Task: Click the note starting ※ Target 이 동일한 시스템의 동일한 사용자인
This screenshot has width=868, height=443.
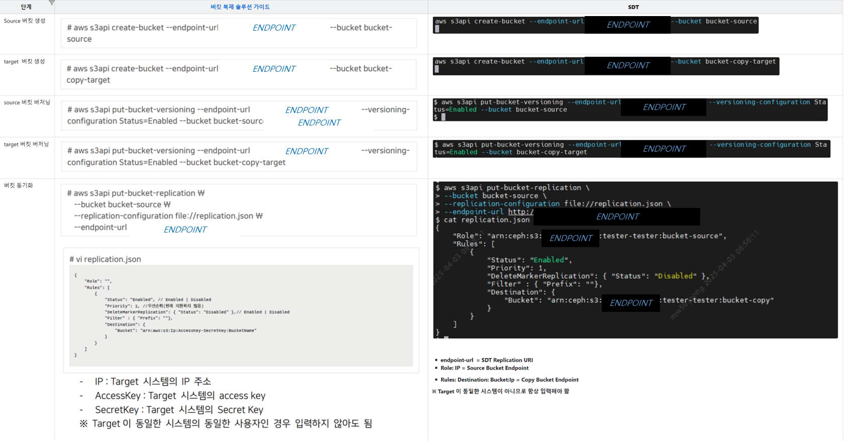Action: (x=226, y=423)
